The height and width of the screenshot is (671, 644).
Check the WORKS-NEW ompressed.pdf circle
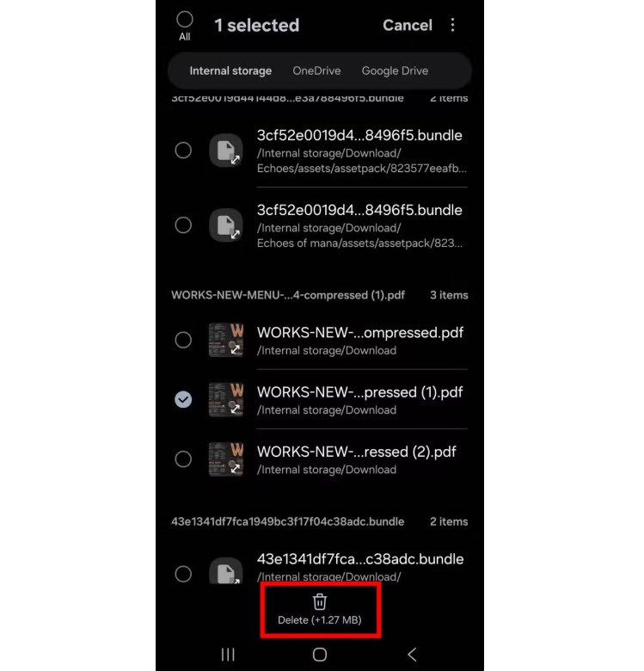183,340
